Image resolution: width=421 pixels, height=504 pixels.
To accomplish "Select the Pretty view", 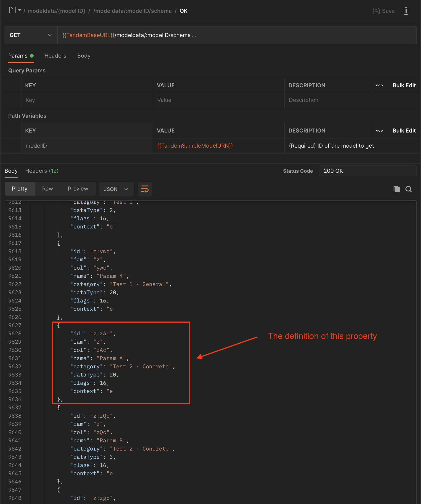I will click(20, 189).
